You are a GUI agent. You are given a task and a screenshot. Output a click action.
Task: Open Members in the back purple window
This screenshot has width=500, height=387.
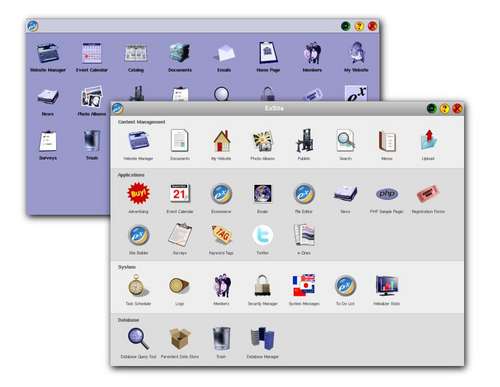312,53
